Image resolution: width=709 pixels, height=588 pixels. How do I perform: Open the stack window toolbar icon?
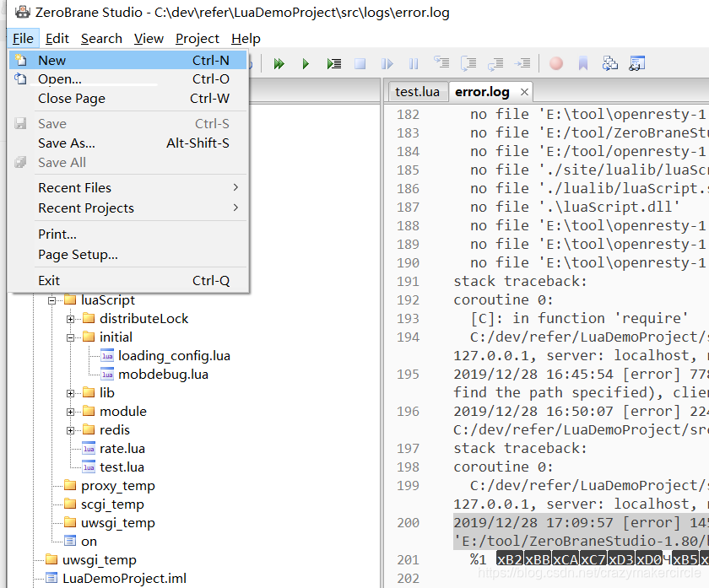click(x=610, y=63)
